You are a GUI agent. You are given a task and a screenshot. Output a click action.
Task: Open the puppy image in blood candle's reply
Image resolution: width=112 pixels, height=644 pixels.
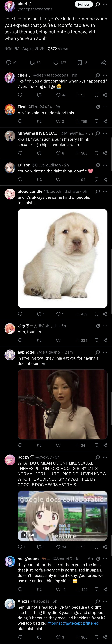coord(63,258)
